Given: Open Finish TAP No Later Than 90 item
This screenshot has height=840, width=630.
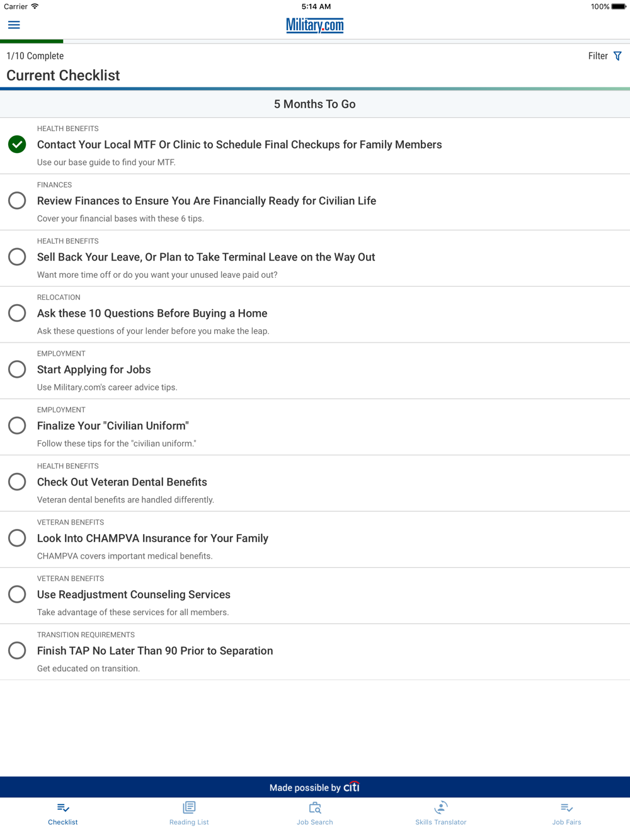Looking at the screenshot, I should click(315, 652).
